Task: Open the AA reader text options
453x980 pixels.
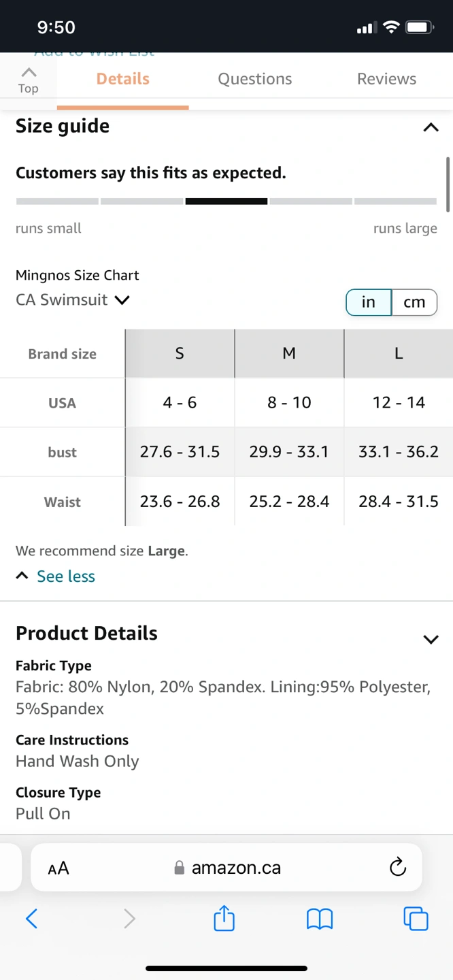Action: click(x=58, y=868)
